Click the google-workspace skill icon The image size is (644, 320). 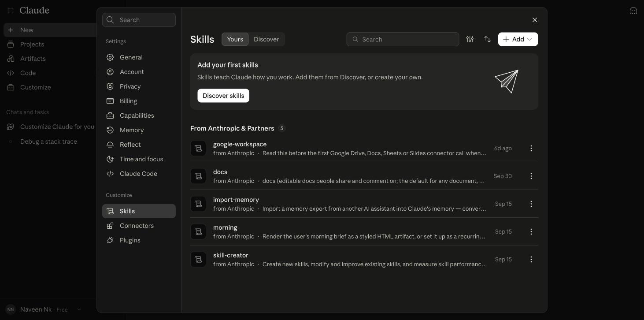(x=198, y=149)
